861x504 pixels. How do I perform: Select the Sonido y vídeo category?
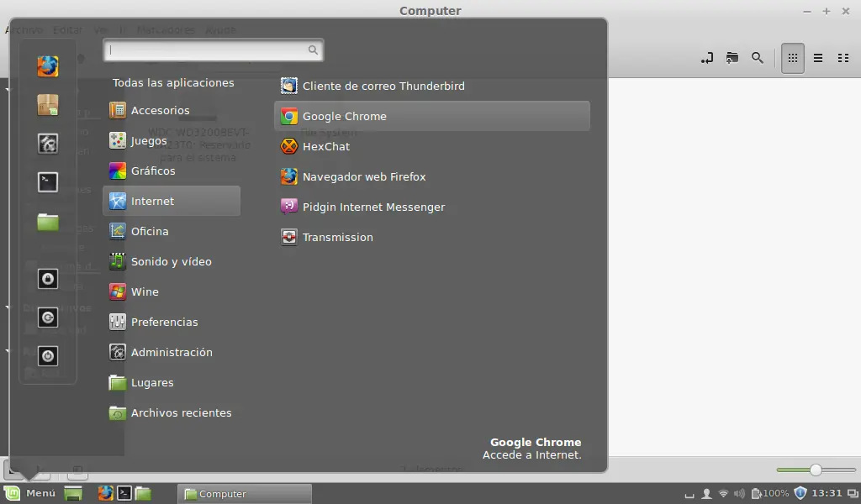click(x=172, y=261)
